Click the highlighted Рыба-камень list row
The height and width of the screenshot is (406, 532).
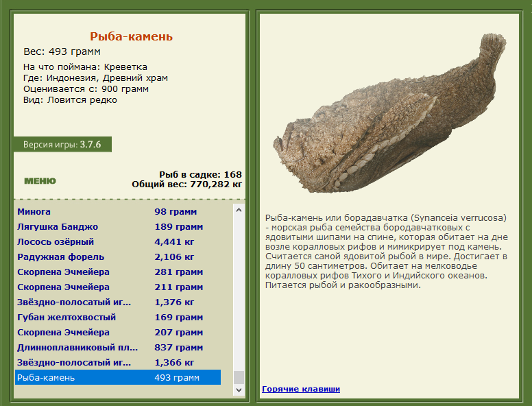coord(118,377)
